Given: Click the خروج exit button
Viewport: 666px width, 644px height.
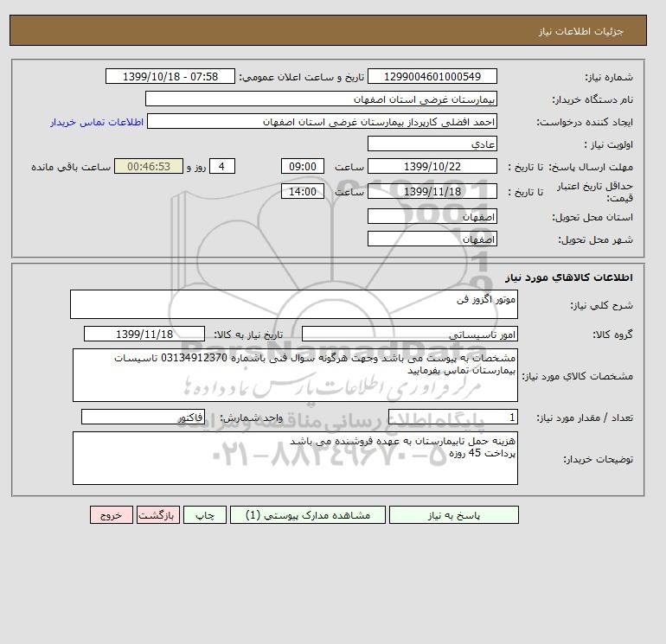Looking at the screenshot, I should point(112,515).
